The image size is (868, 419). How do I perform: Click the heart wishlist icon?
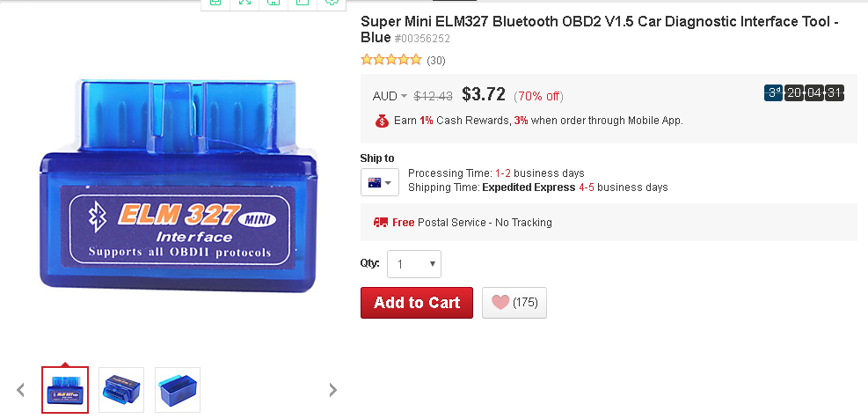click(500, 303)
